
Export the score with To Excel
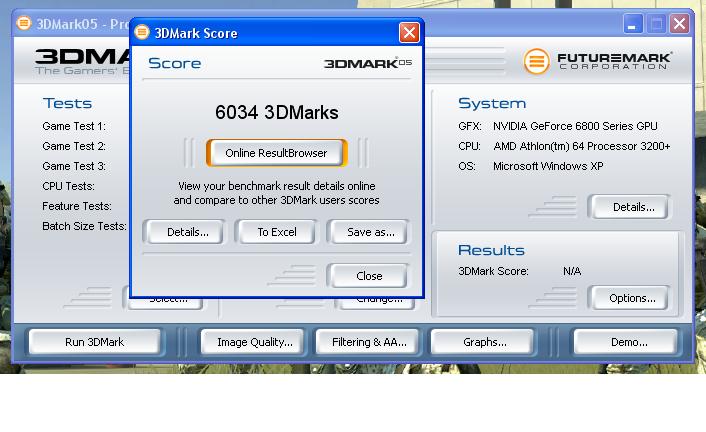[x=276, y=232]
